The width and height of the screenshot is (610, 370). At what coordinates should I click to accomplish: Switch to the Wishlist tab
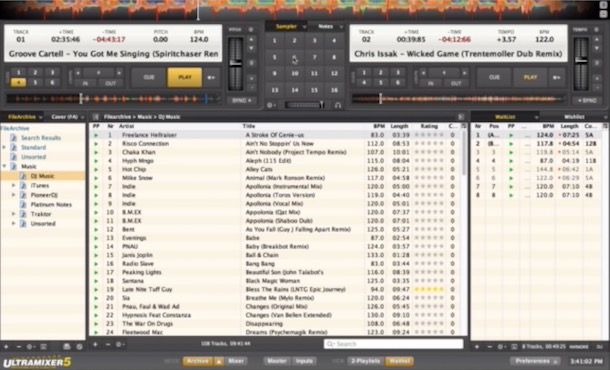(574, 117)
